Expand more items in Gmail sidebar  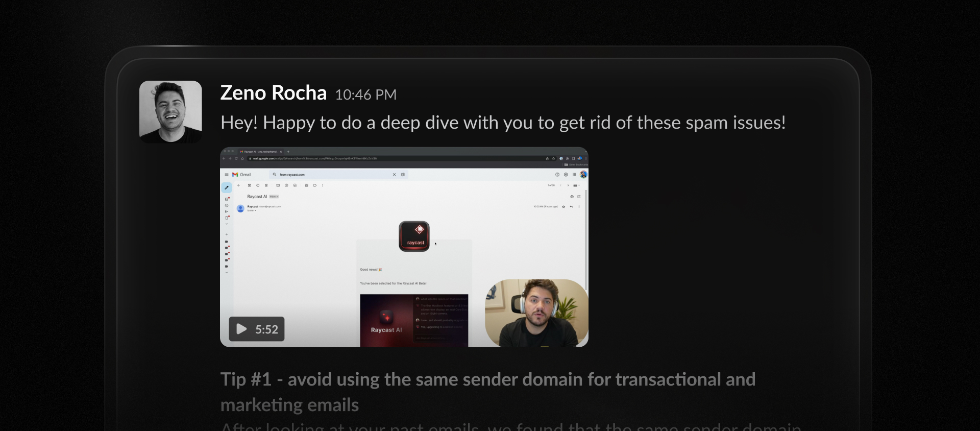point(227,224)
